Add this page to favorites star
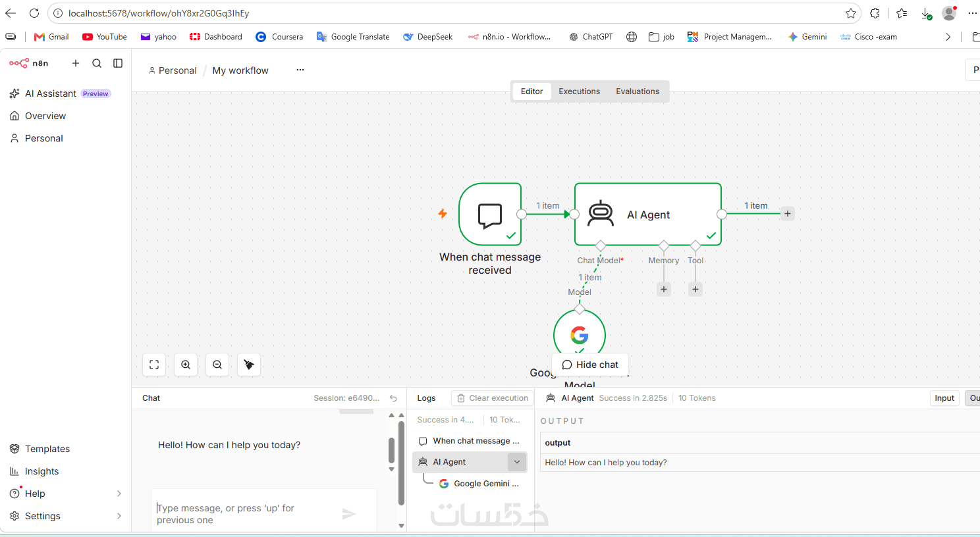This screenshot has height=537, width=980. click(851, 13)
